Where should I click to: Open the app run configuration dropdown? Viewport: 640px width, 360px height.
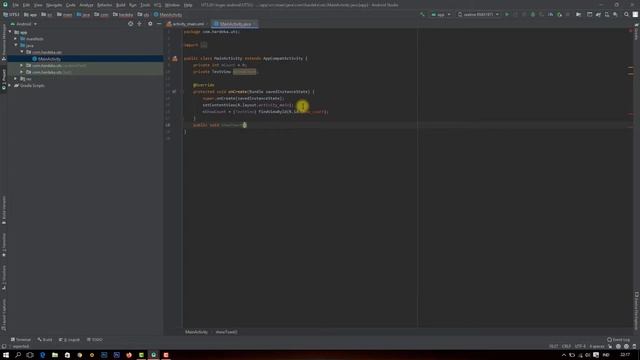(x=441, y=14)
